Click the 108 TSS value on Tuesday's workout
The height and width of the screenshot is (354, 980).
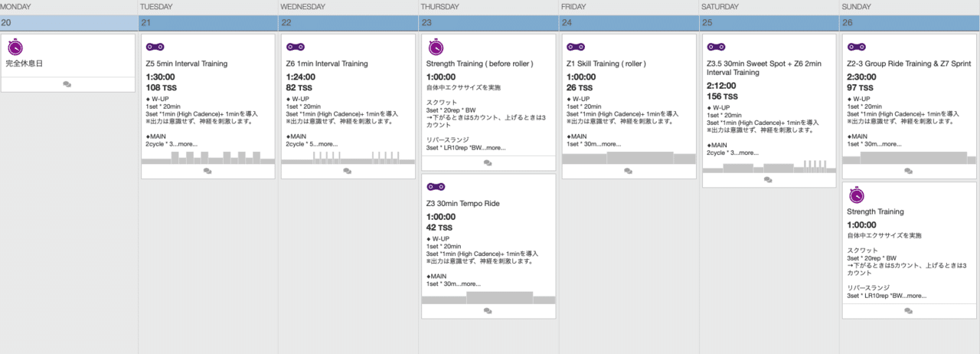click(x=161, y=88)
